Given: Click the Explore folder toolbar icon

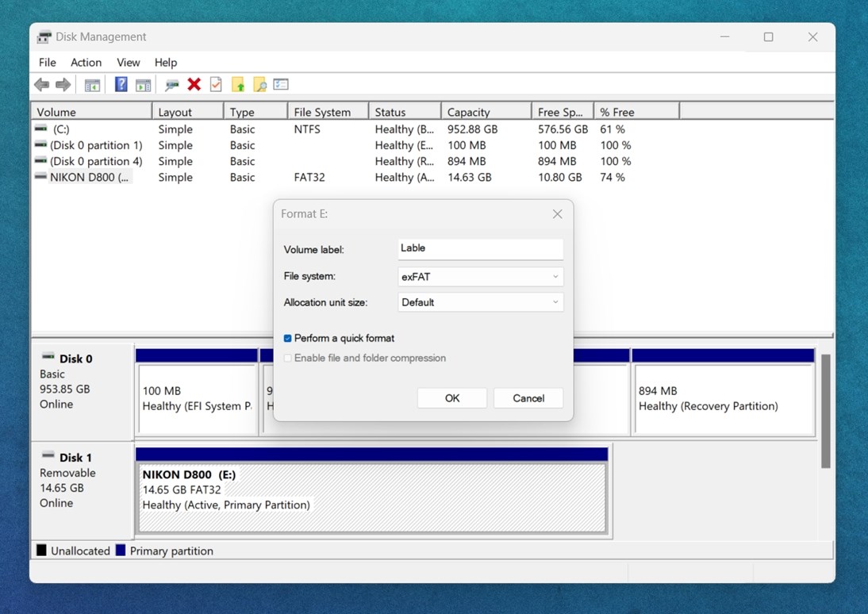Looking at the screenshot, I should point(259,84).
